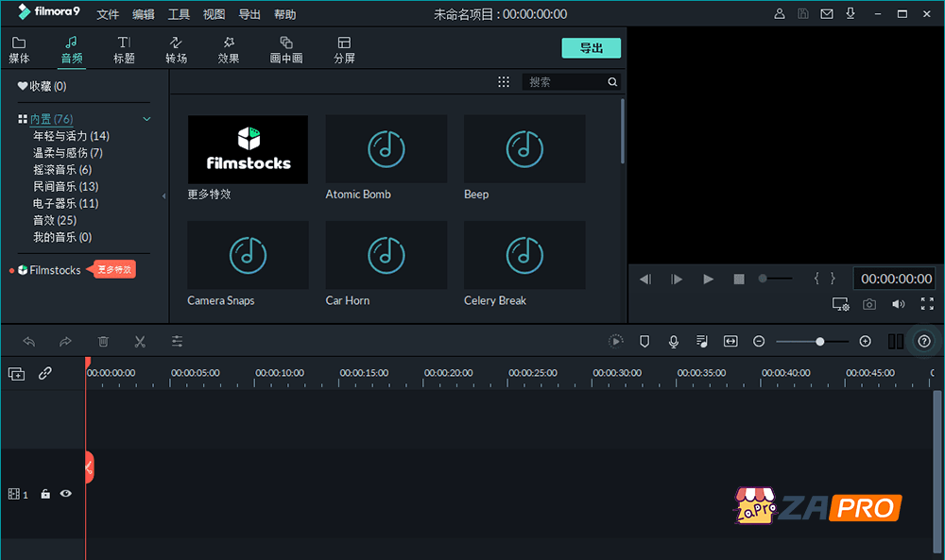The image size is (945, 560).
Task: Mute the preview speaker icon
Action: click(x=898, y=304)
